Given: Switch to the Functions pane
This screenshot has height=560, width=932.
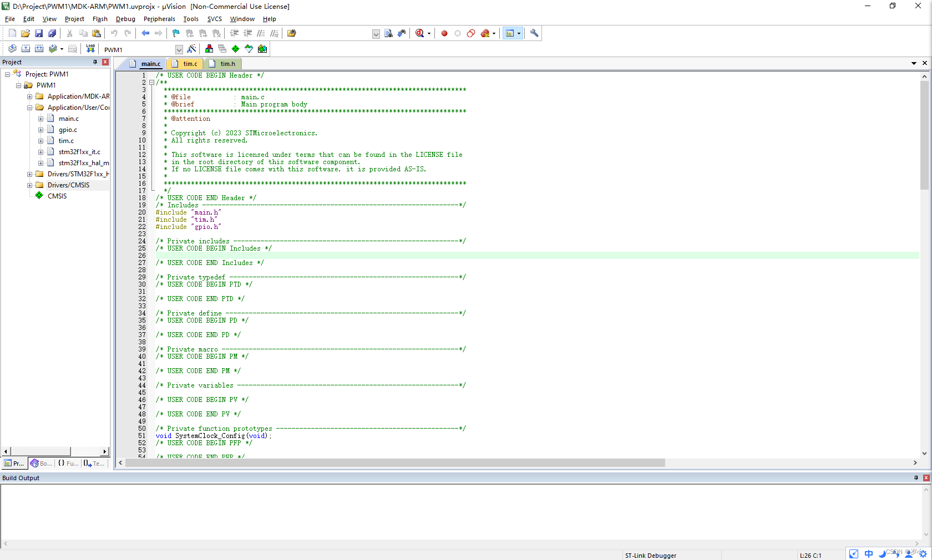Looking at the screenshot, I should point(68,463).
